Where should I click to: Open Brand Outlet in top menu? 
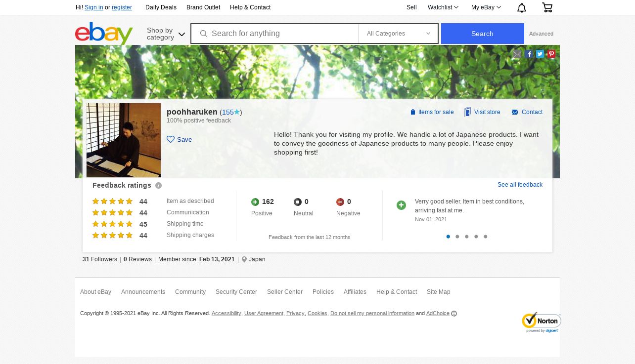(203, 7)
